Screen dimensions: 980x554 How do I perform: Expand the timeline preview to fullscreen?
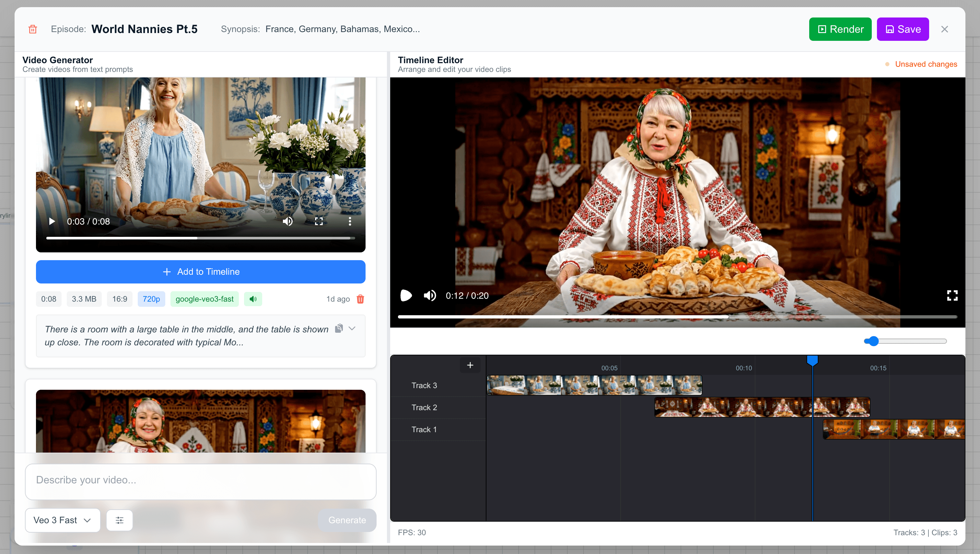pos(952,296)
